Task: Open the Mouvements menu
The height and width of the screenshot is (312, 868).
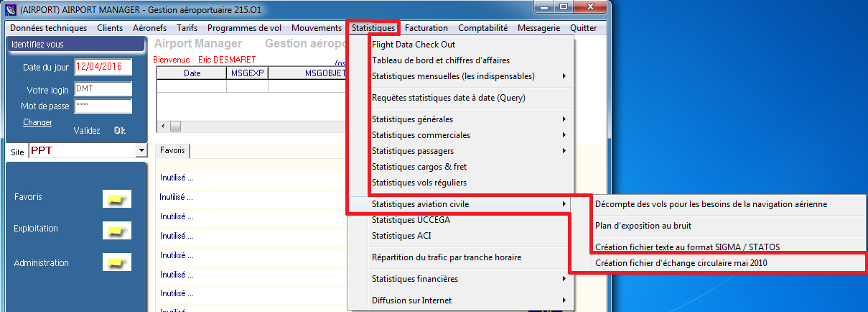Action: [x=316, y=28]
